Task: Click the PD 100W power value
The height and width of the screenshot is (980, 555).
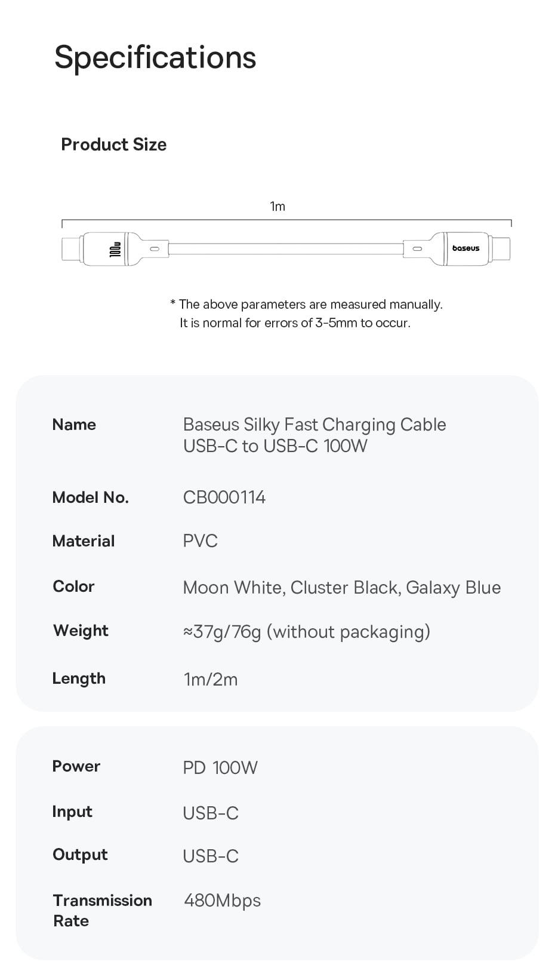Action: pos(220,767)
